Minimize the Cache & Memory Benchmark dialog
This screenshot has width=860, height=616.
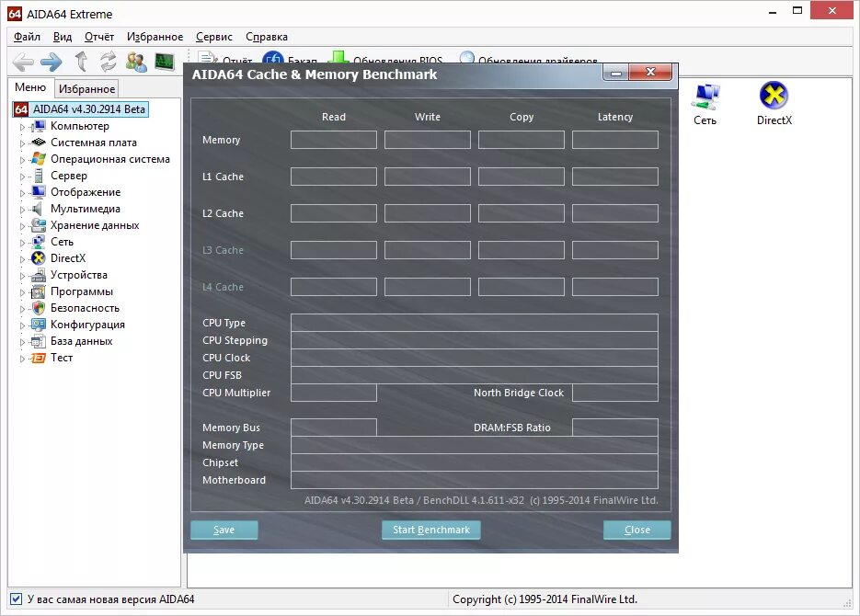click(x=616, y=73)
